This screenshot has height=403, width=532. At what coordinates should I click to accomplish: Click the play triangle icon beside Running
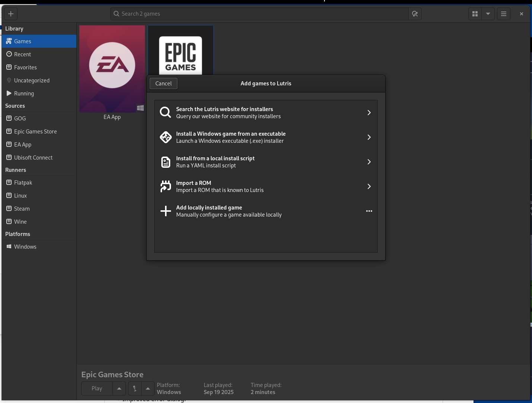(x=9, y=93)
